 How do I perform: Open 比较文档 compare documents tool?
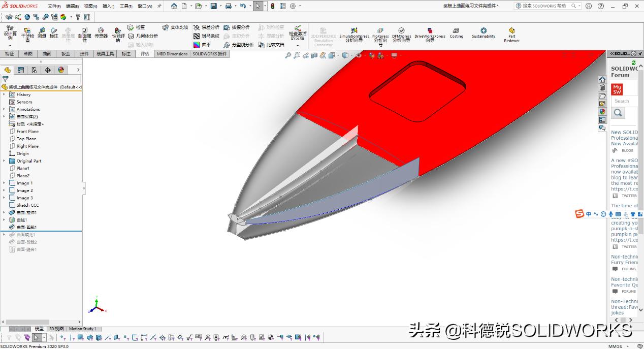click(271, 45)
